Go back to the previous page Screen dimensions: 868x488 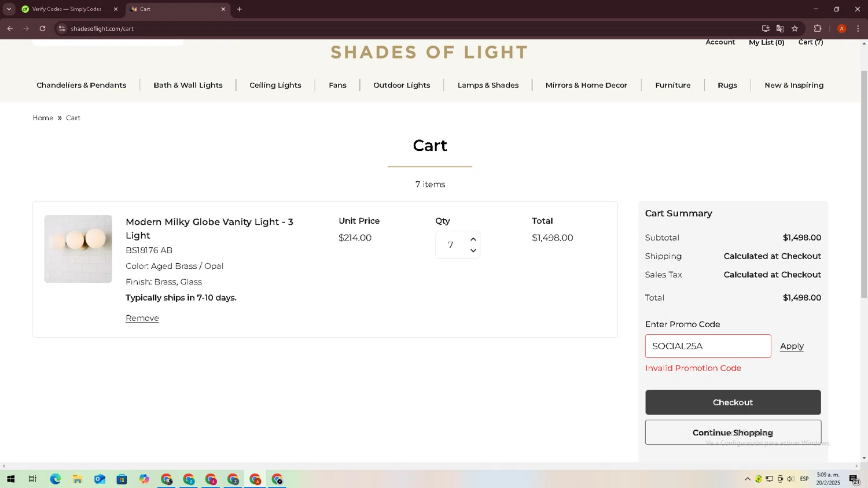tap(10, 28)
